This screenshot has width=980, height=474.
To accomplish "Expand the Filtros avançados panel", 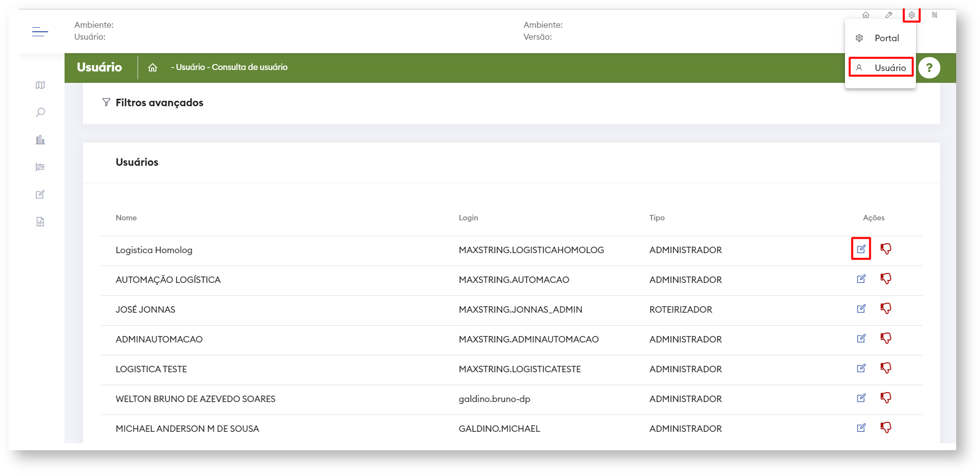I will (159, 103).
